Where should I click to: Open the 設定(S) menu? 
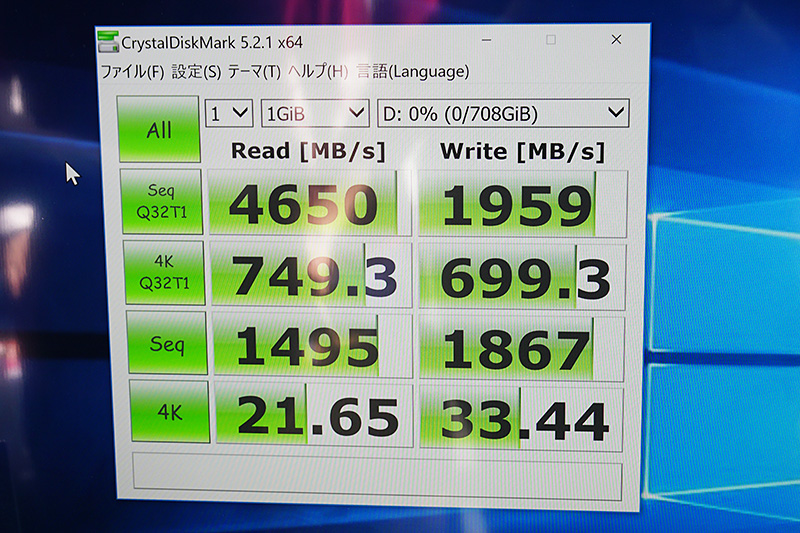[196, 72]
